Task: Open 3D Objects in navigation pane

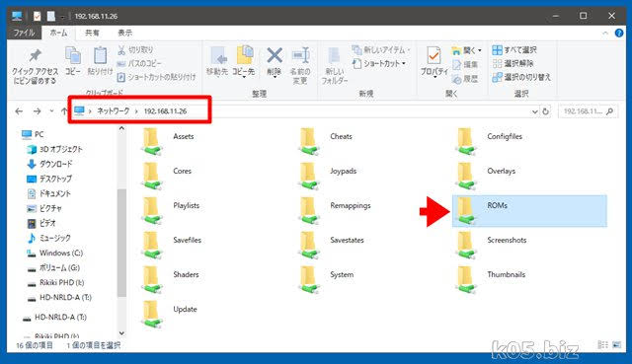Action: 54,149
